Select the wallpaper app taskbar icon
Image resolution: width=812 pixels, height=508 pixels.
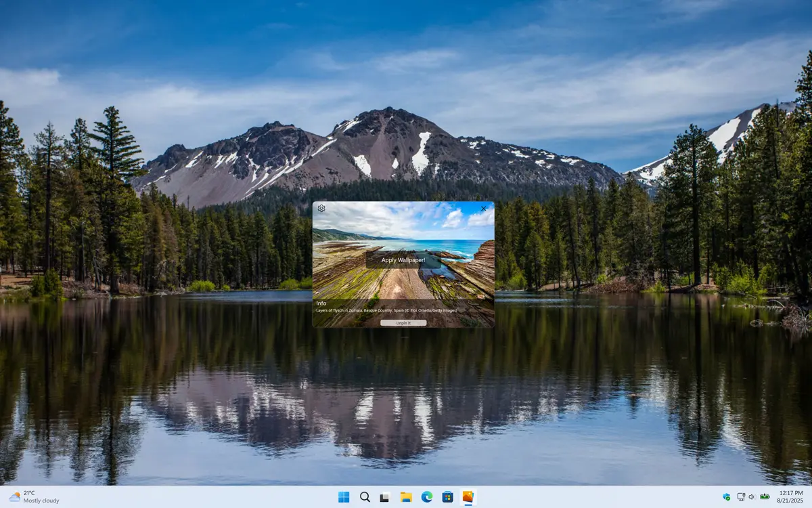(468, 497)
